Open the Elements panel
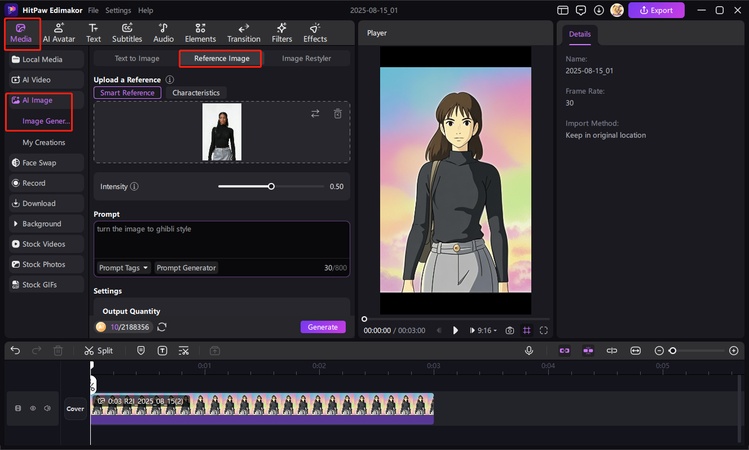The width and height of the screenshot is (749, 450). click(x=200, y=33)
